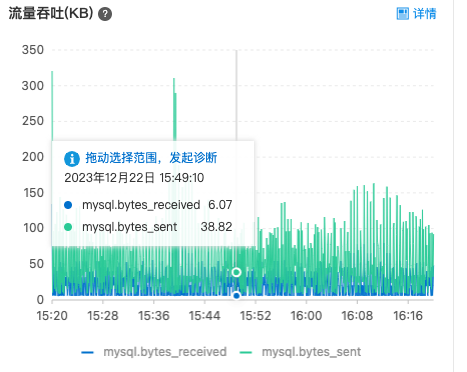Toggle mysql.bytes_sent legend series
Viewport: 467px width, 372px height.
click(x=300, y=352)
